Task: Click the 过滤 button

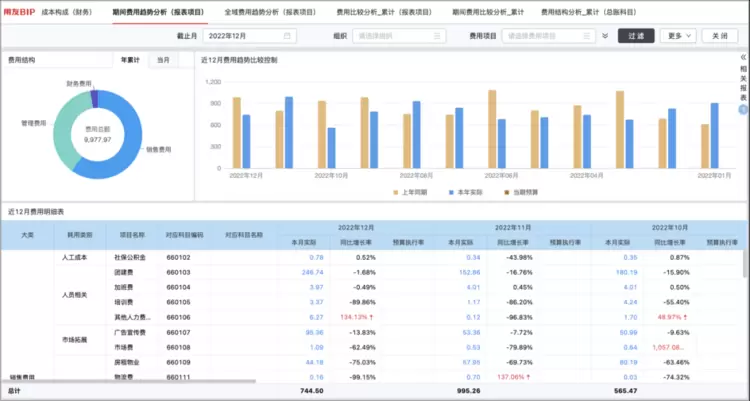Action: pos(637,35)
